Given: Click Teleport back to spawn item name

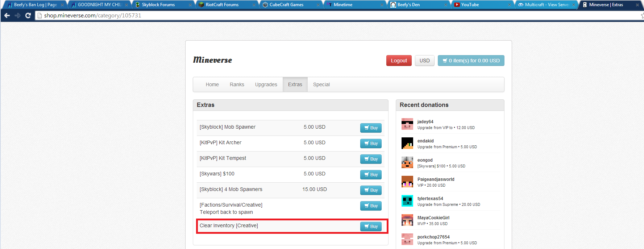Looking at the screenshot, I should 231,208.
